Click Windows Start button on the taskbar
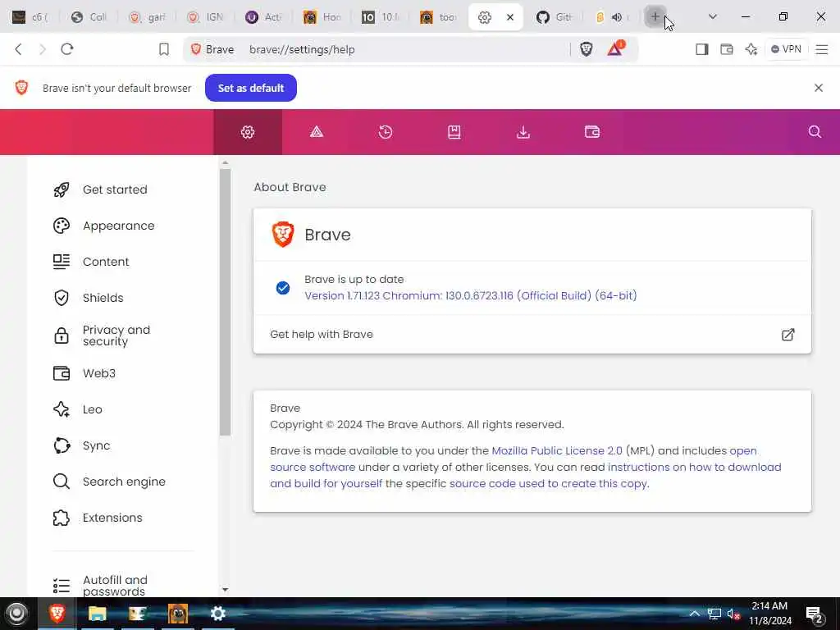The image size is (840, 630). pos(16,614)
